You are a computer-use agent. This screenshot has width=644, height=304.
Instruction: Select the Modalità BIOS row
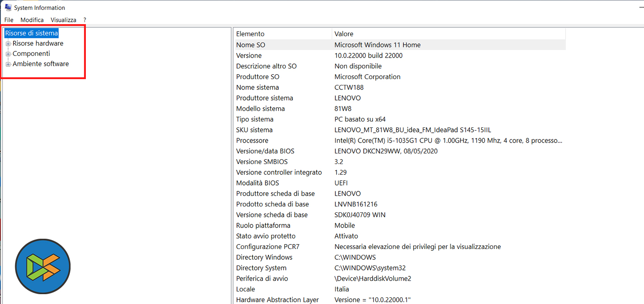coord(400,183)
